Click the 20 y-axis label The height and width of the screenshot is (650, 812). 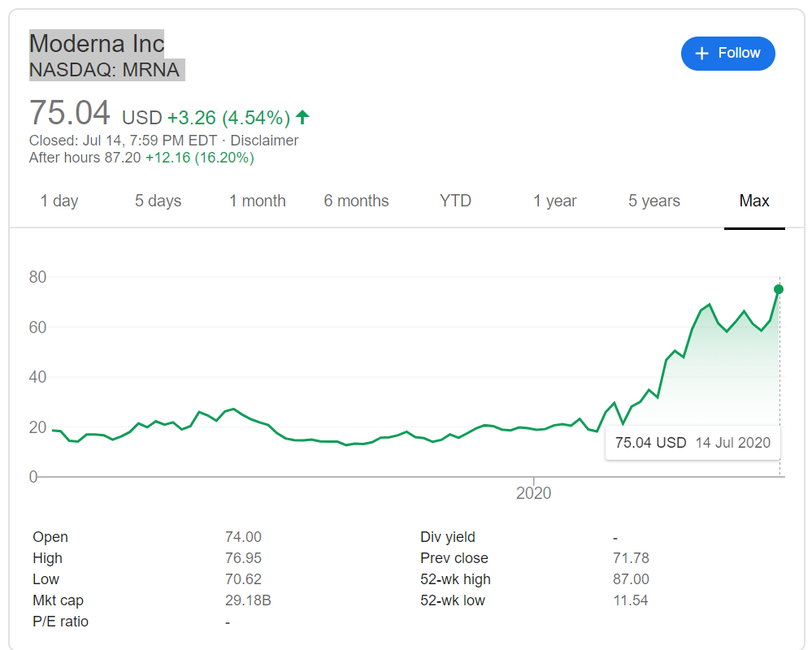point(38,427)
